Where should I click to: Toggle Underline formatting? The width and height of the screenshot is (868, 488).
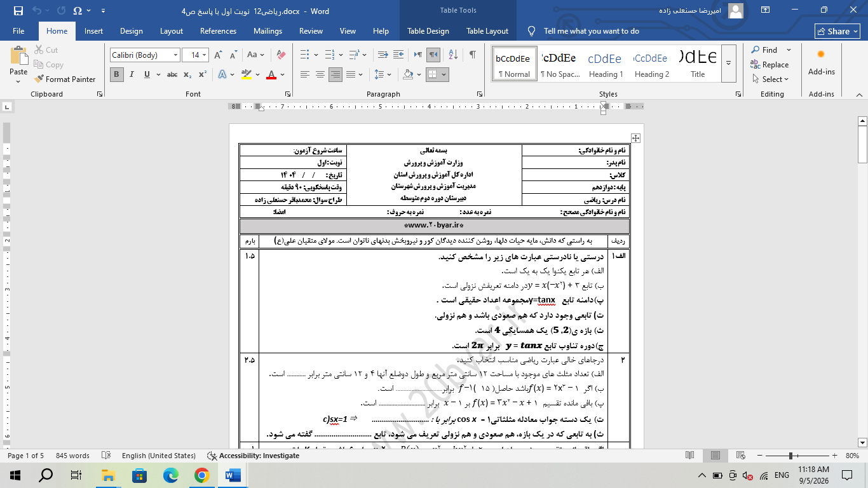pos(147,74)
